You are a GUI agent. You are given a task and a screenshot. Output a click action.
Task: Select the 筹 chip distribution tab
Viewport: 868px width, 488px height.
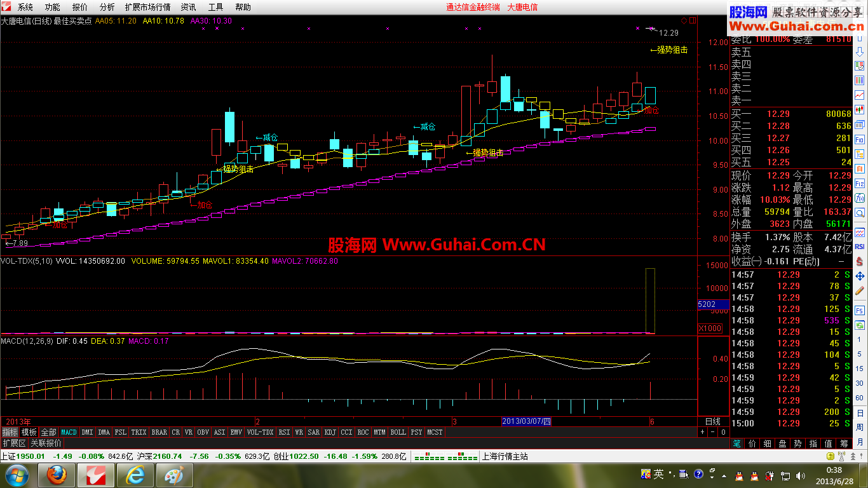click(844, 444)
